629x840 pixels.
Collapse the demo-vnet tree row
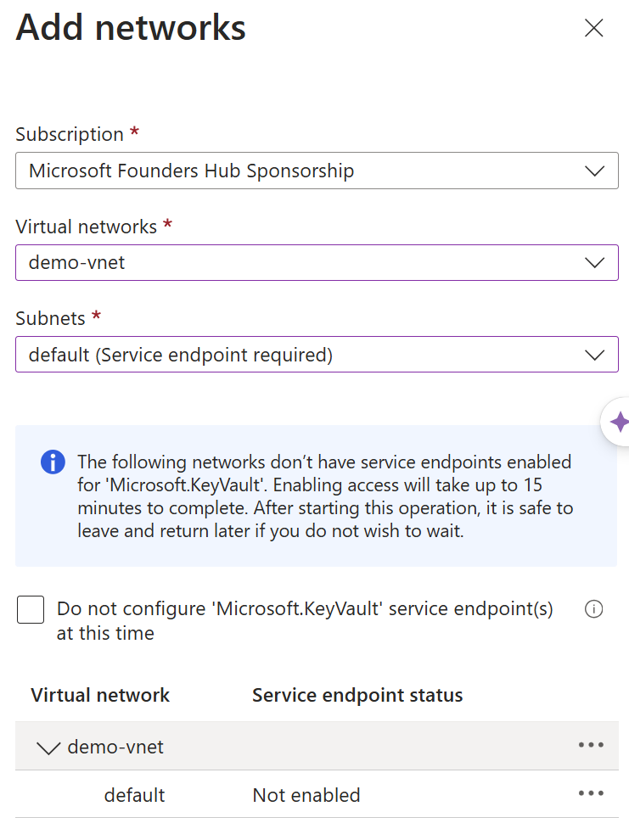48,748
